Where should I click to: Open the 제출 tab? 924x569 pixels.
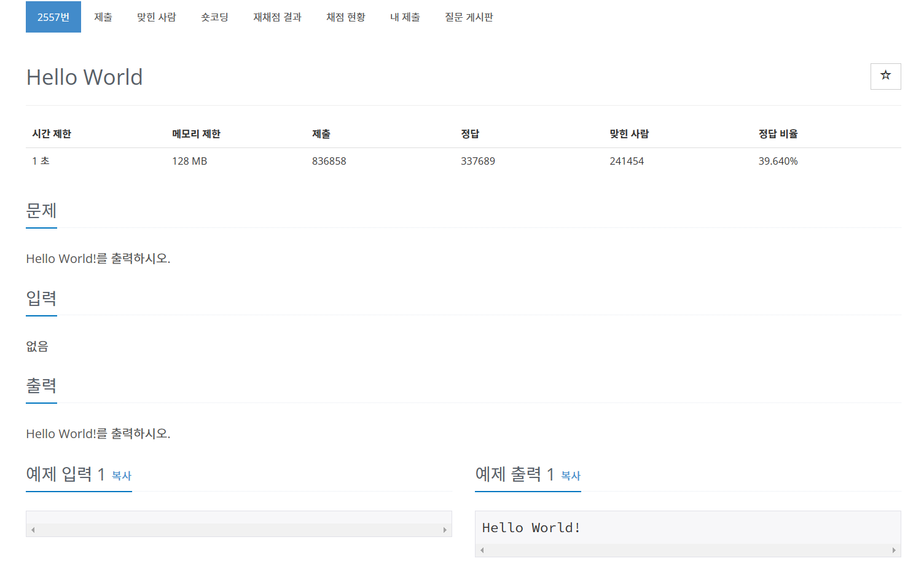click(x=103, y=17)
